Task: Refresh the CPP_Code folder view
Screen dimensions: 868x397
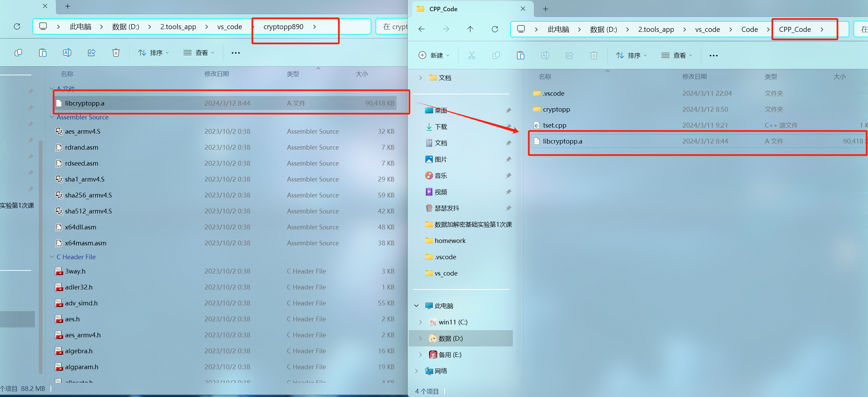Action: coord(495,29)
